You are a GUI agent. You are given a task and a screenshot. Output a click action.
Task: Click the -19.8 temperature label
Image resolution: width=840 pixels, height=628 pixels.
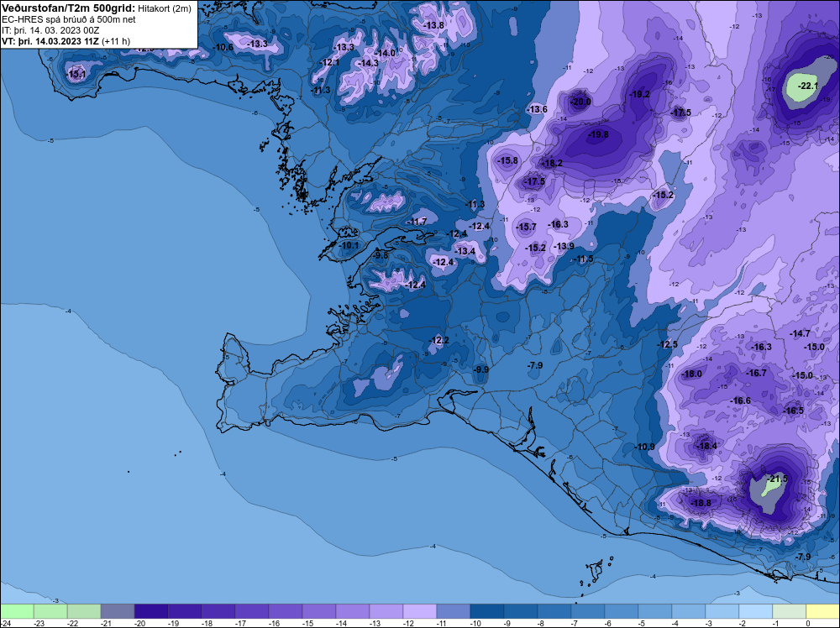pos(598,134)
